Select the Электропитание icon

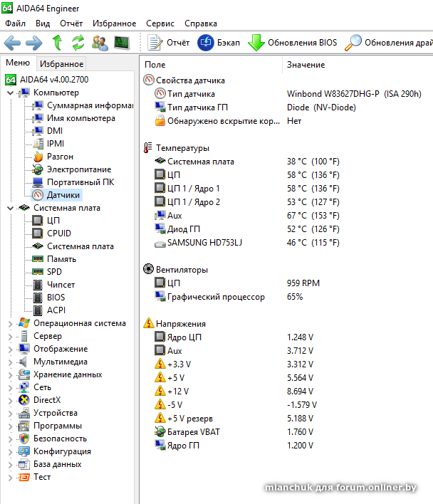tap(38, 169)
